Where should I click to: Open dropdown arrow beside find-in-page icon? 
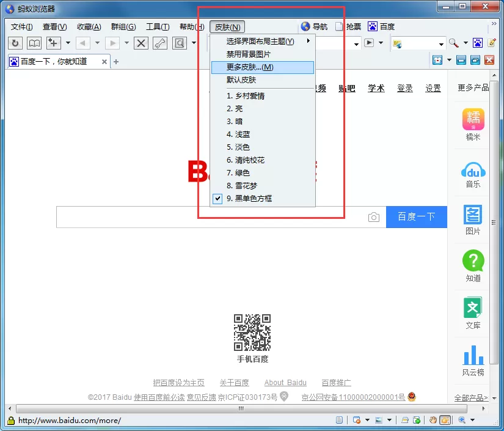(x=194, y=43)
